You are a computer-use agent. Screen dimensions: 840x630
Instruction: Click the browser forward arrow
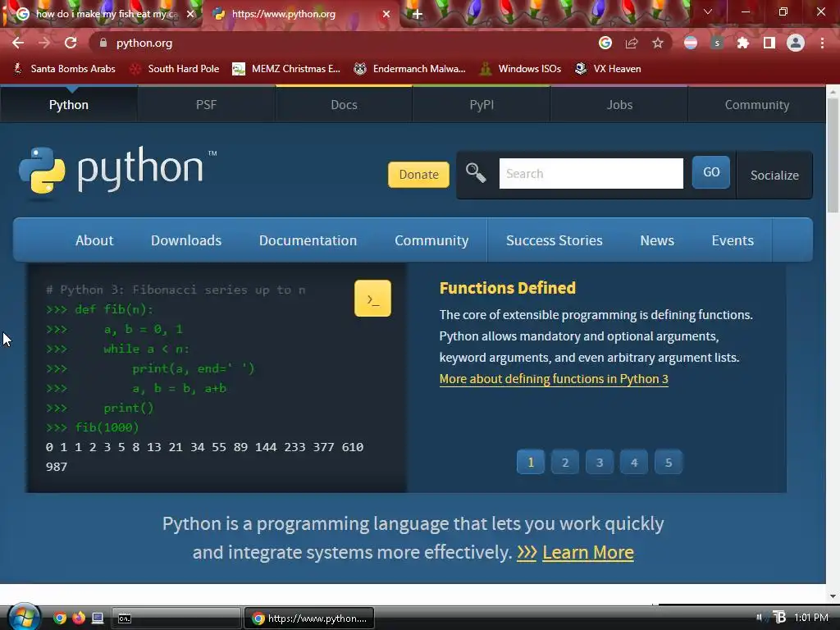click(x=44, y=43)
